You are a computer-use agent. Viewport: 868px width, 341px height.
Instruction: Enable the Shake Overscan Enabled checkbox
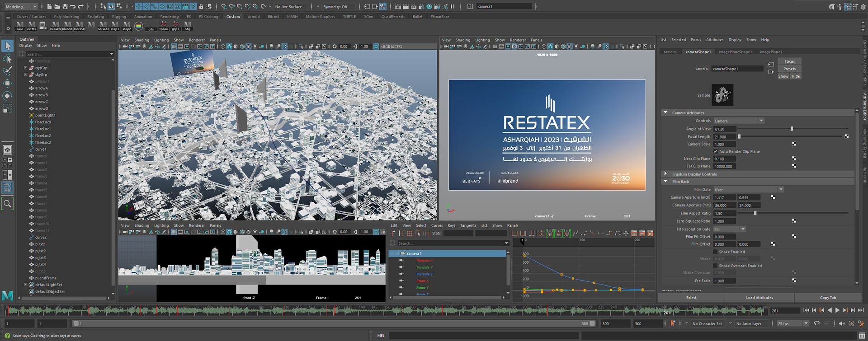point(716,266)
